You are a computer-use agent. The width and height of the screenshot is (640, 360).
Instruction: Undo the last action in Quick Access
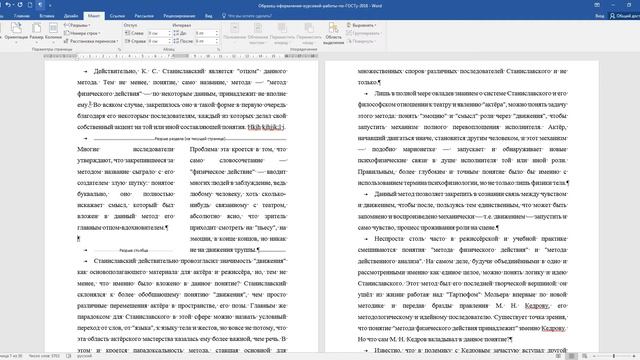[7, 5]
